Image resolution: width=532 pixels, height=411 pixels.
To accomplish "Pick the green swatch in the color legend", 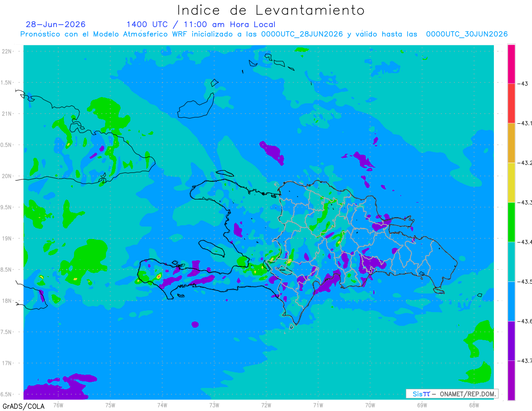I will 511,222.
